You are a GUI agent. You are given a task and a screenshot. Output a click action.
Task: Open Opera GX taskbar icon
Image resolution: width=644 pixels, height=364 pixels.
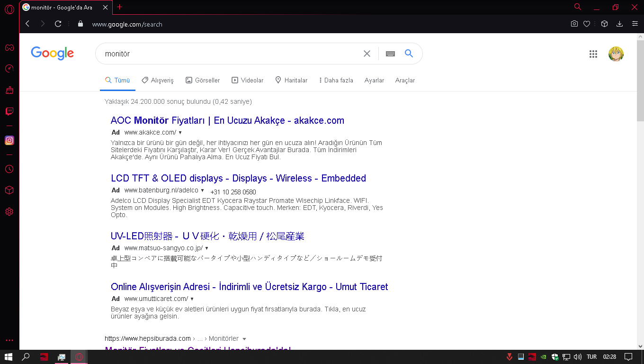[79, 357]
